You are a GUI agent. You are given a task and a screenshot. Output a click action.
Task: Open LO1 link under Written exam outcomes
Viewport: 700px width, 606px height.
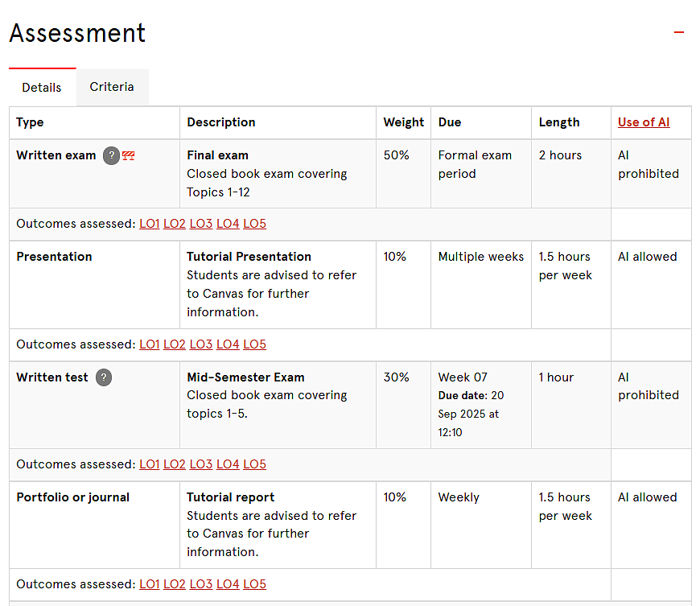[x=149, y=223]
